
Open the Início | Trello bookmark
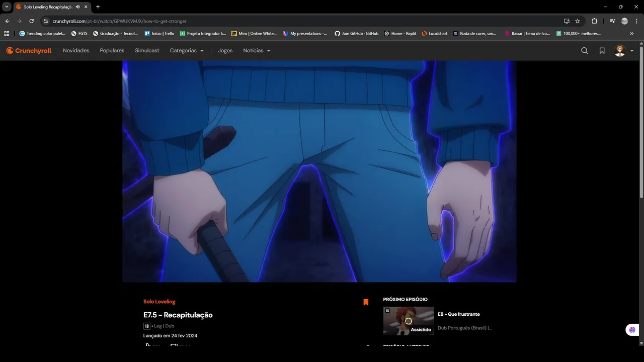[159, 34]
